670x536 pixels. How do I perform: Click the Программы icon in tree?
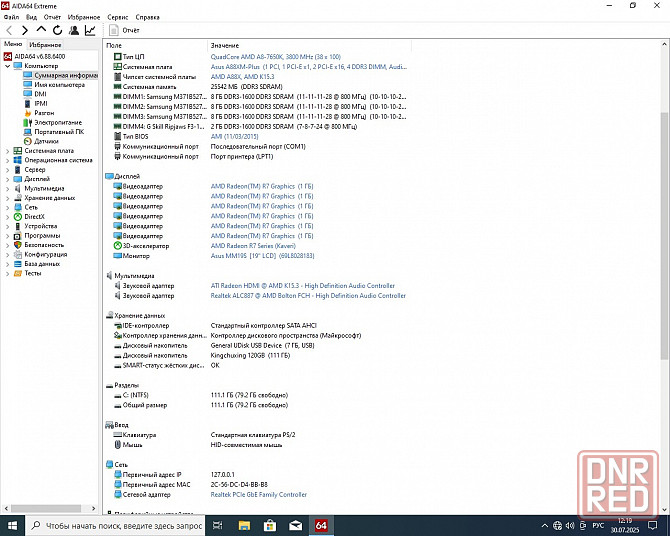click(18, 236)
